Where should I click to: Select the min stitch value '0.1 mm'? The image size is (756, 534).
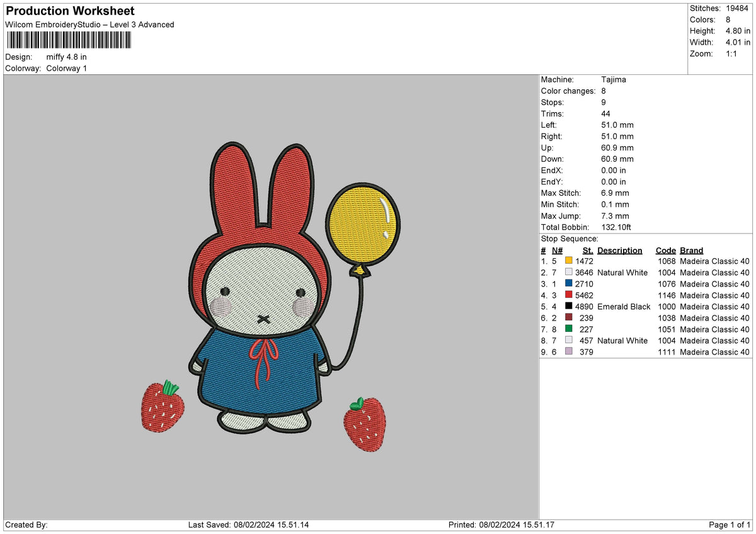click(x=616, y=205)
